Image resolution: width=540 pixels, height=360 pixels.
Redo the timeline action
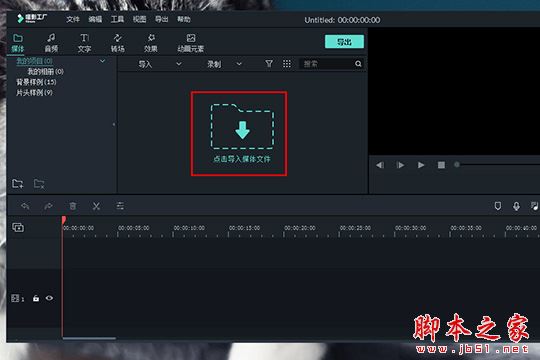coord(49,206)
